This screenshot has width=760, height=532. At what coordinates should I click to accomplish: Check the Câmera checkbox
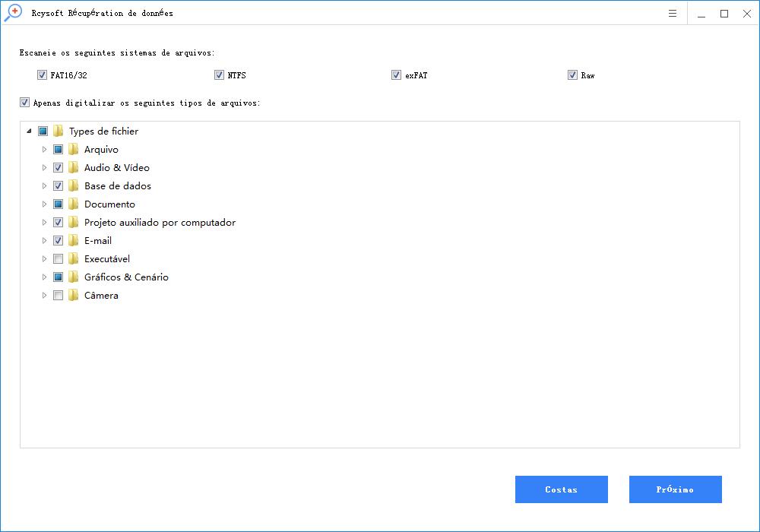tap(59, 295)
